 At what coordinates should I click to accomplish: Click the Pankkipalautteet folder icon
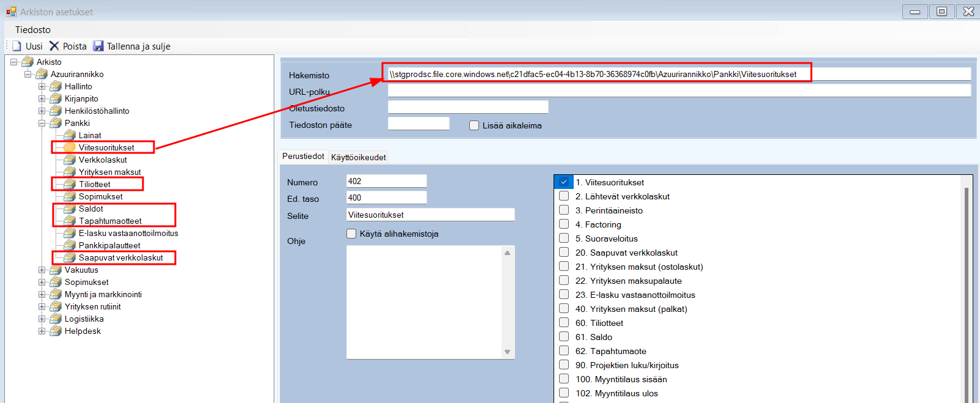tap(70, 245)
